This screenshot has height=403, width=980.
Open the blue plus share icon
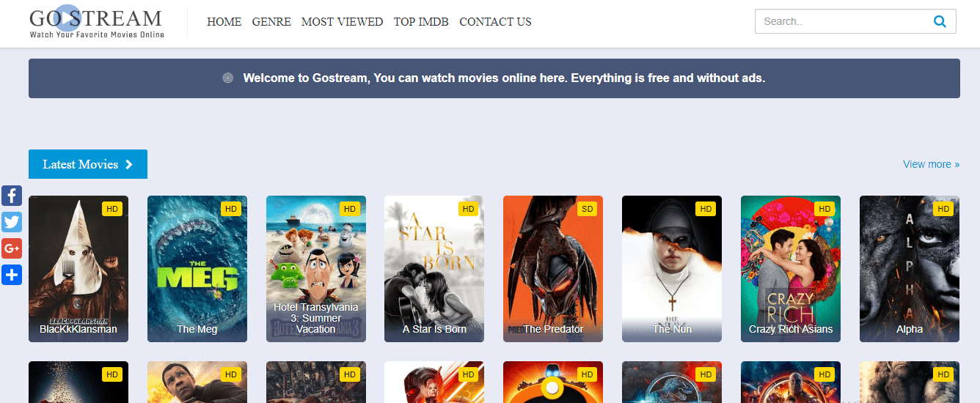coord(12,275)
